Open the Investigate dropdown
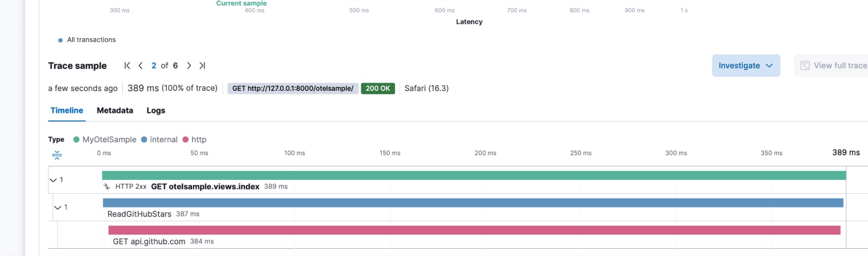Screen dimensions: 868x256 coord(746,66)
